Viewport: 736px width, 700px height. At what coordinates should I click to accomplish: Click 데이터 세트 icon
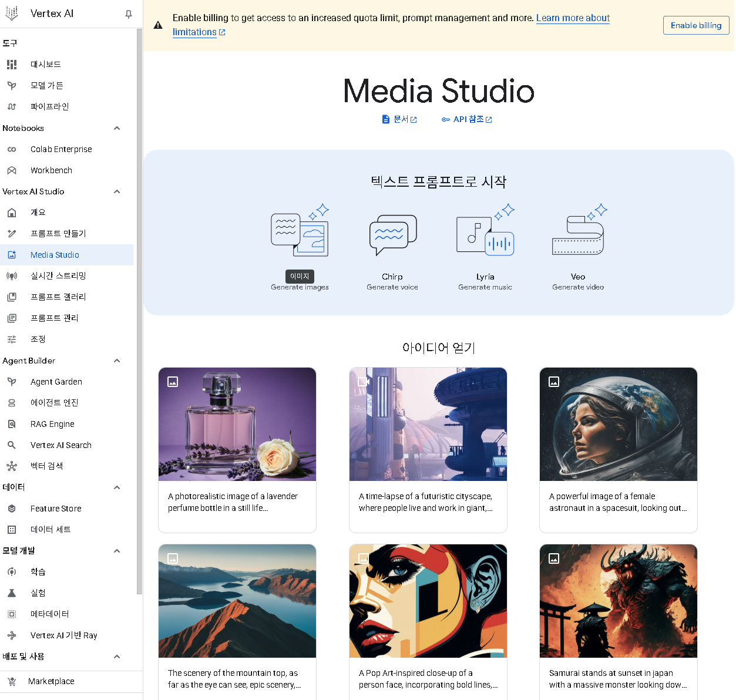12,530
